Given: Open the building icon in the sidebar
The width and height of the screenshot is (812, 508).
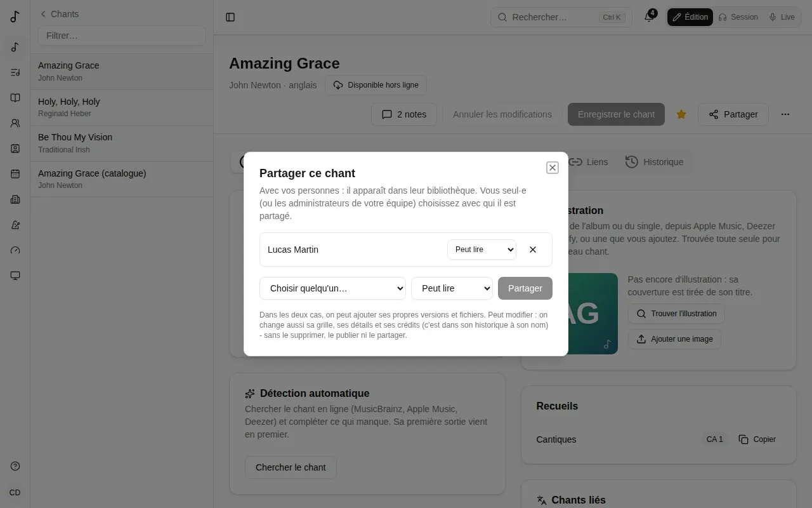Looking at the screenshot, I should click(15, 199).
